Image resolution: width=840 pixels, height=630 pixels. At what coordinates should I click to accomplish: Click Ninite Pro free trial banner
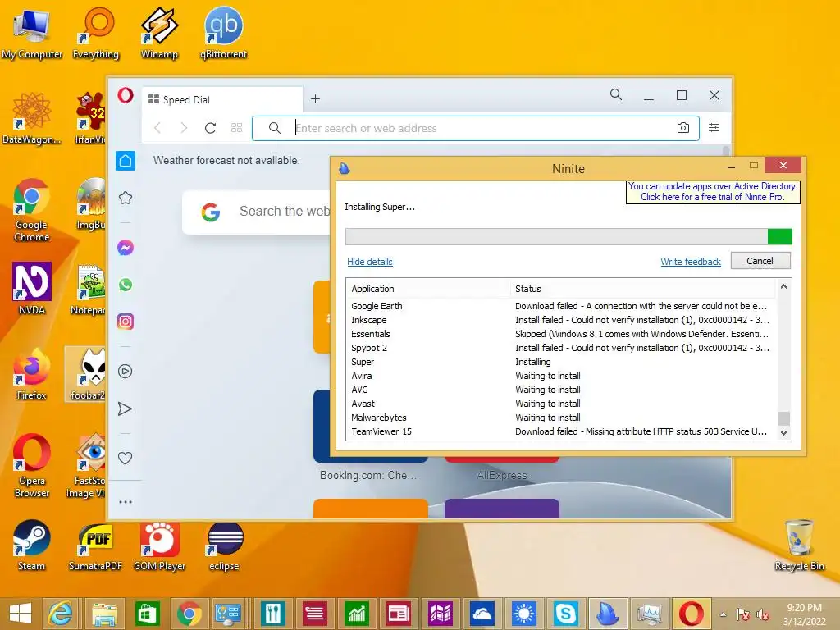(x=713, y=192)
